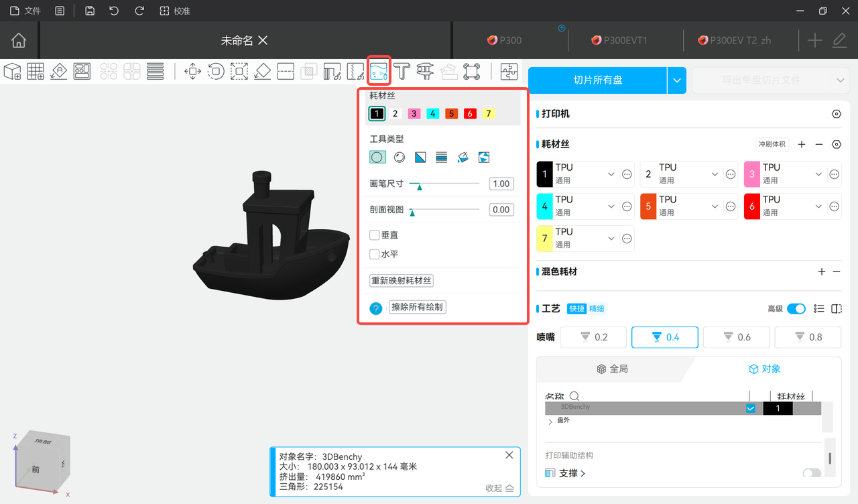858x504 pixels.
Task: Open the 文件 menu
Action: 25,11
